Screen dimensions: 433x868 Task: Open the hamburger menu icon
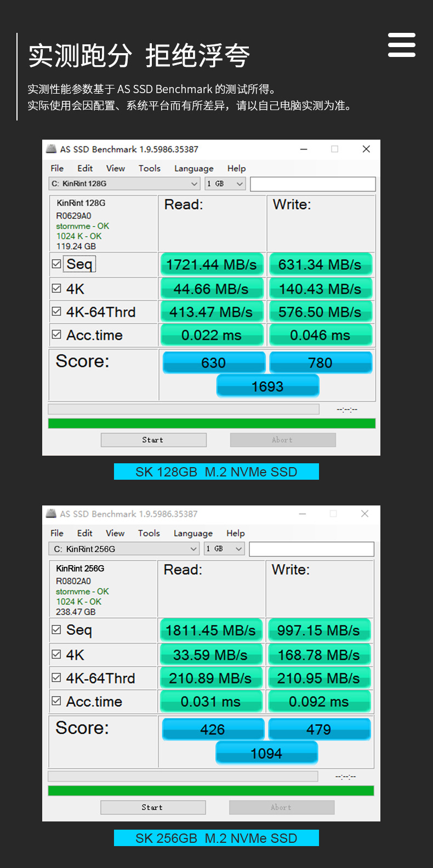click(x=402, y=45)
